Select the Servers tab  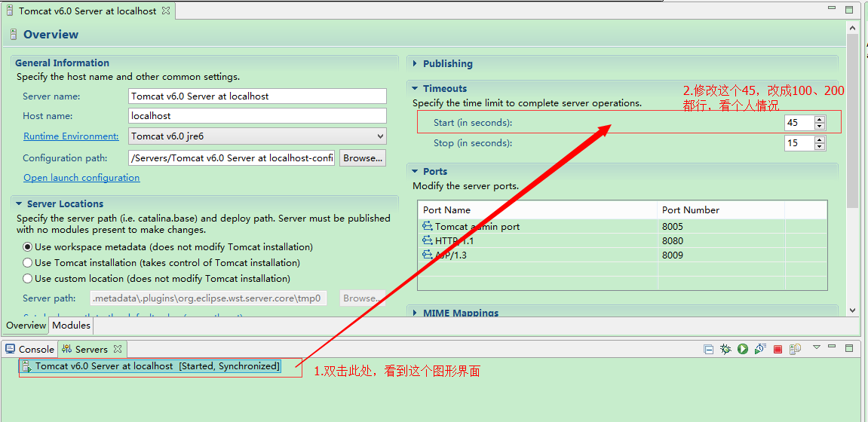[x=91, y=349]
